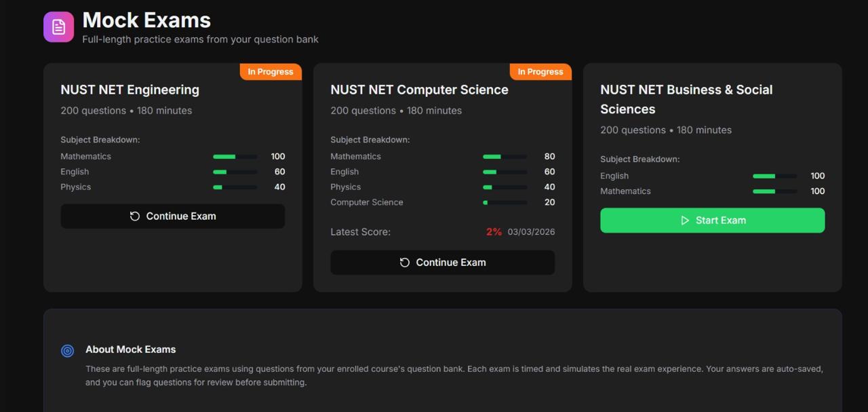Click Engineering Mathematics progress bar

235,157
